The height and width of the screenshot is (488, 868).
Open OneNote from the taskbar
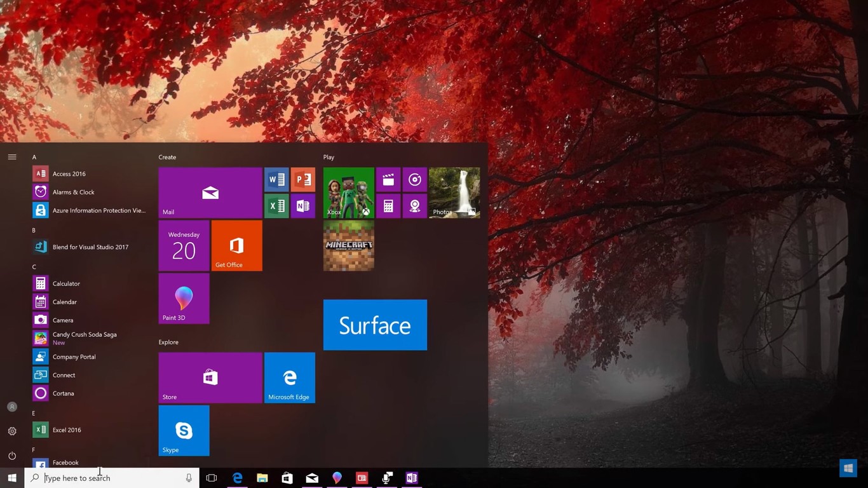click(x=412, y=478)
